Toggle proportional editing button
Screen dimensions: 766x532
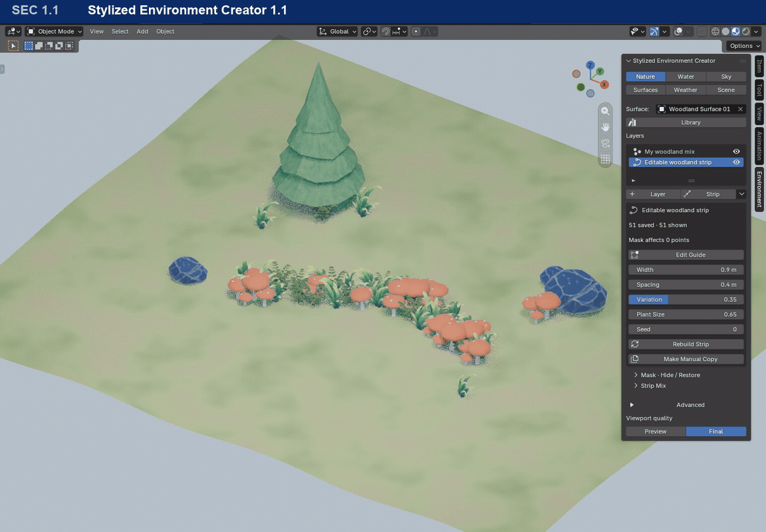(416, 31)
